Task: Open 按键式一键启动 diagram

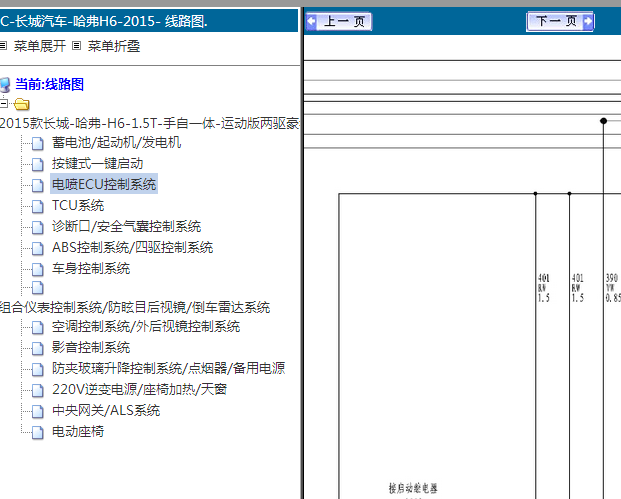Action: (x=97, y=164)
